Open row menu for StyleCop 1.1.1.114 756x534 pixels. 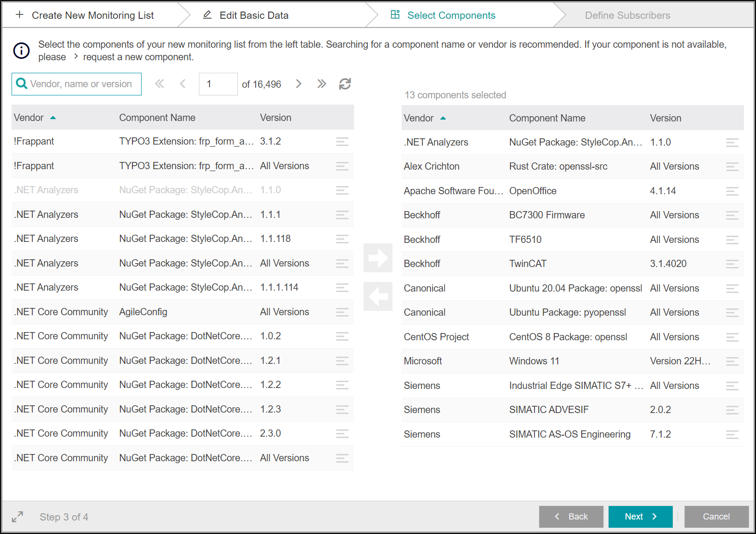tap(342, 288)
